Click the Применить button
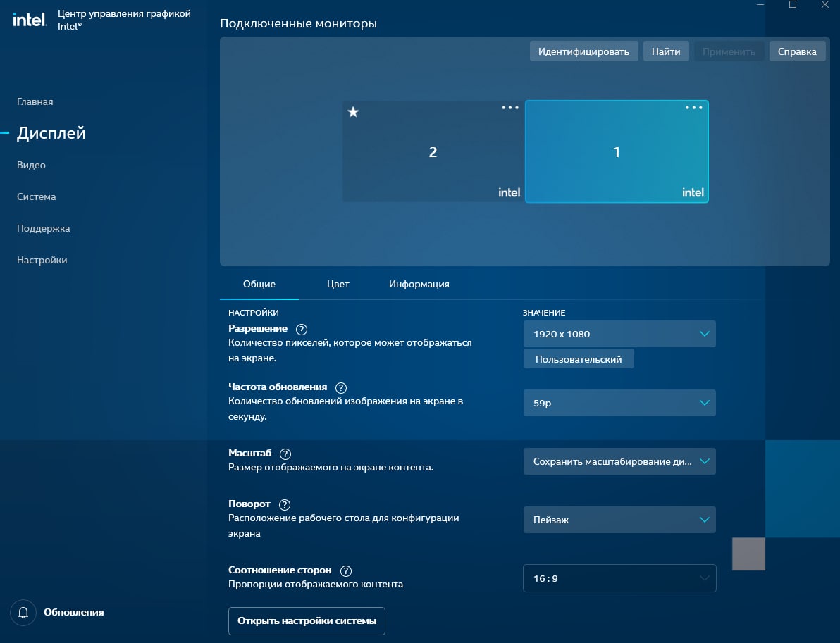This screenshot has height=643, width=840. click(x=729, y=51)
